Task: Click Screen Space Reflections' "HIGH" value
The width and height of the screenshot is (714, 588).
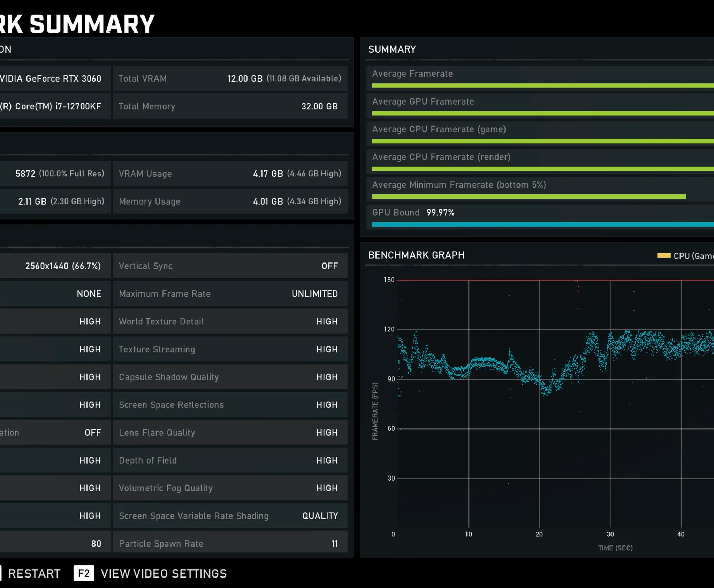Action: tap(327, 405)
